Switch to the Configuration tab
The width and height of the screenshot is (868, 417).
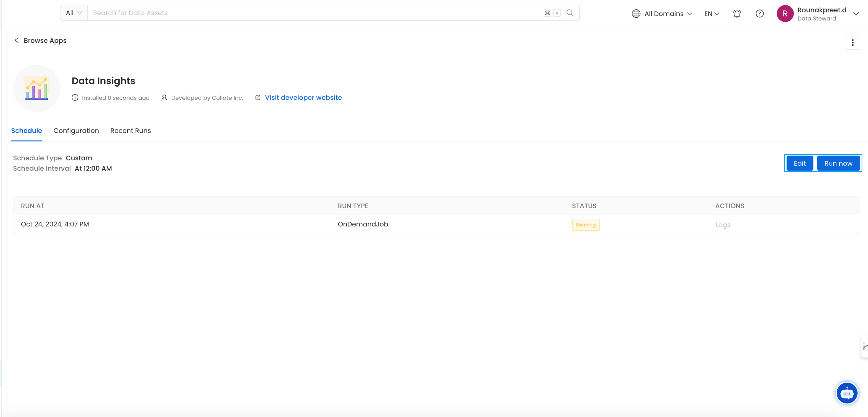tap(76, 131)
